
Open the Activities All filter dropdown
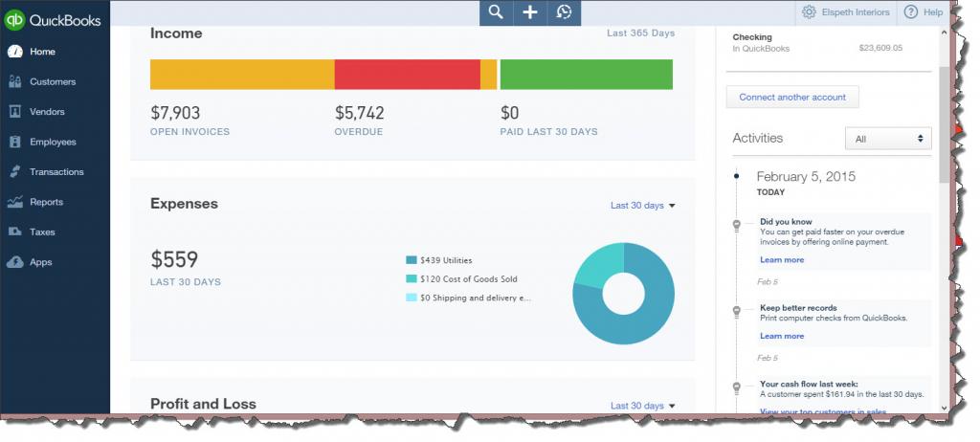(888, 139)
